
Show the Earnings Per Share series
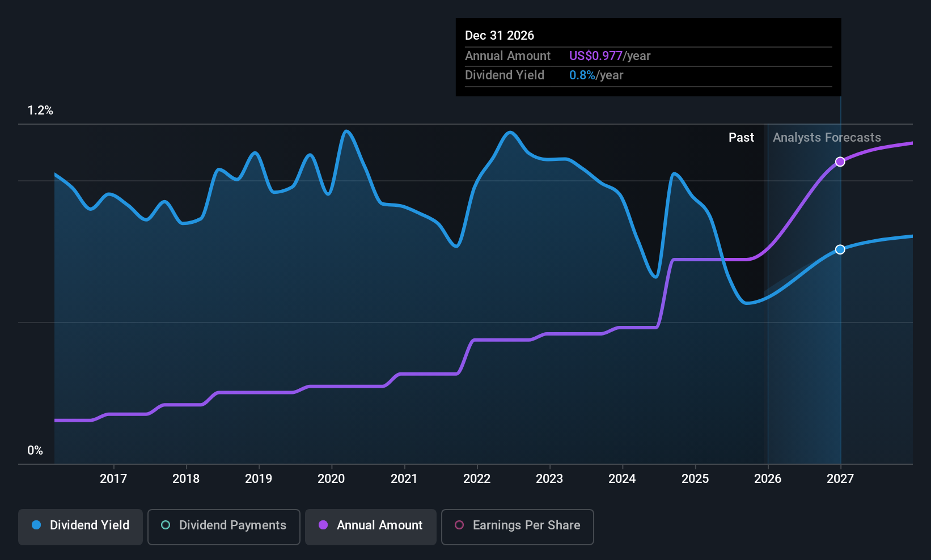(x=517, y=527)
